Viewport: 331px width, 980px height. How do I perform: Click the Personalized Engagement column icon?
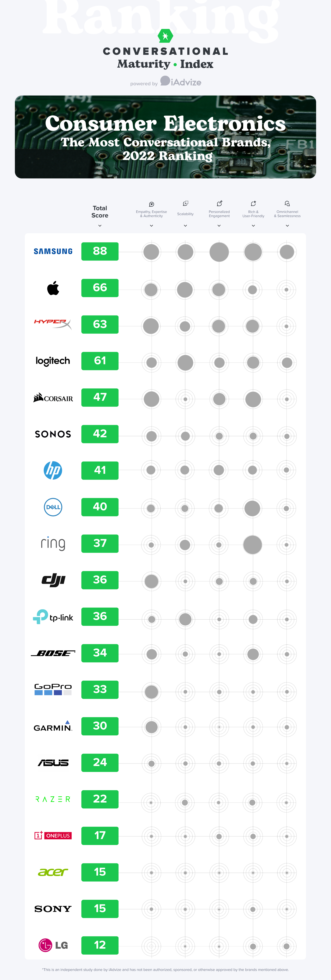point(219,203)
